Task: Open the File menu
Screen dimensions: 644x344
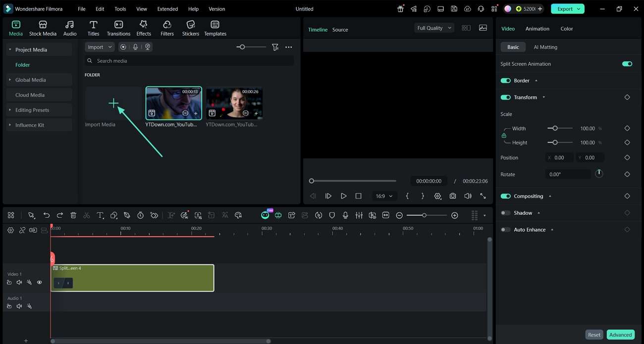Action: pos(81,9)
